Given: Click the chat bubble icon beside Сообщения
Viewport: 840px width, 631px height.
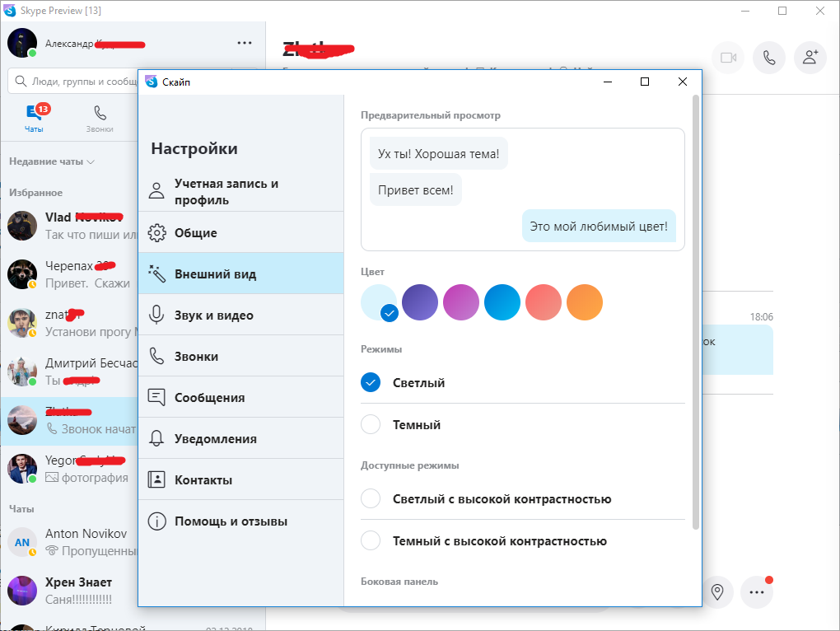Looking at the screenshot, I should tap(156, 397).
